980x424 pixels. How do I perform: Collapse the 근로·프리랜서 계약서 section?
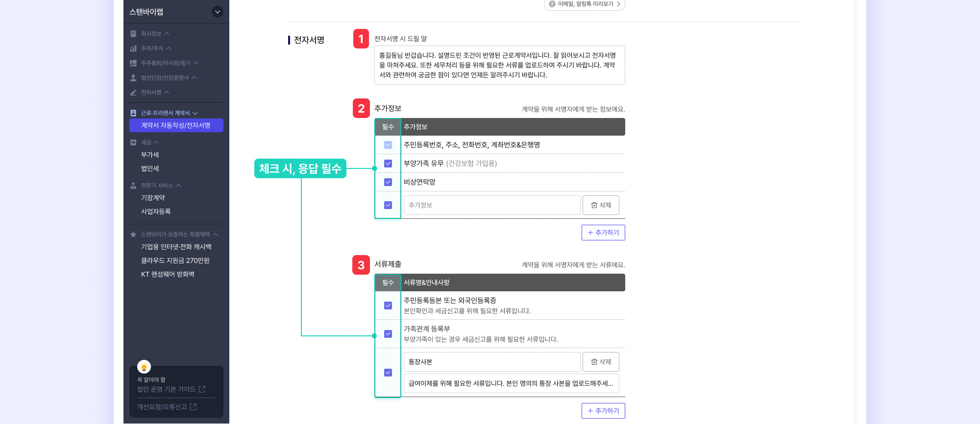195,113
